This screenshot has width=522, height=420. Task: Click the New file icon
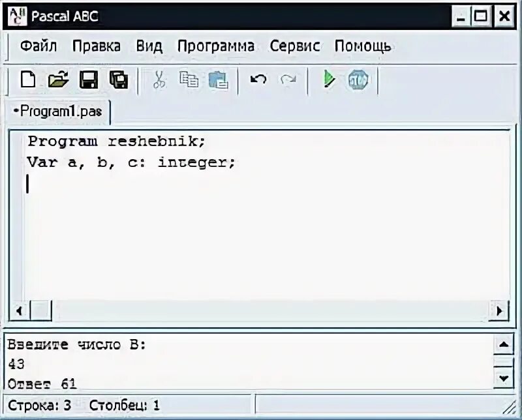(x=28, y=80)
